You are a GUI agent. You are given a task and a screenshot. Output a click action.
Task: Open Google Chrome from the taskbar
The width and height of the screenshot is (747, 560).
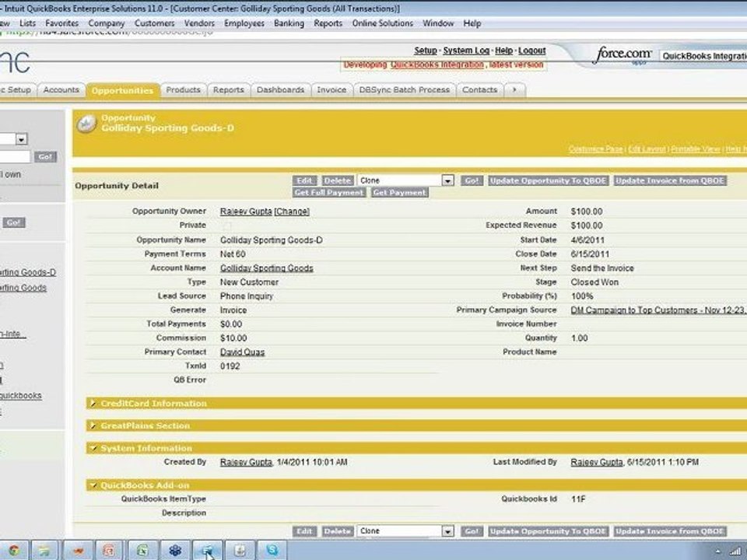click(x=13, y=551)
